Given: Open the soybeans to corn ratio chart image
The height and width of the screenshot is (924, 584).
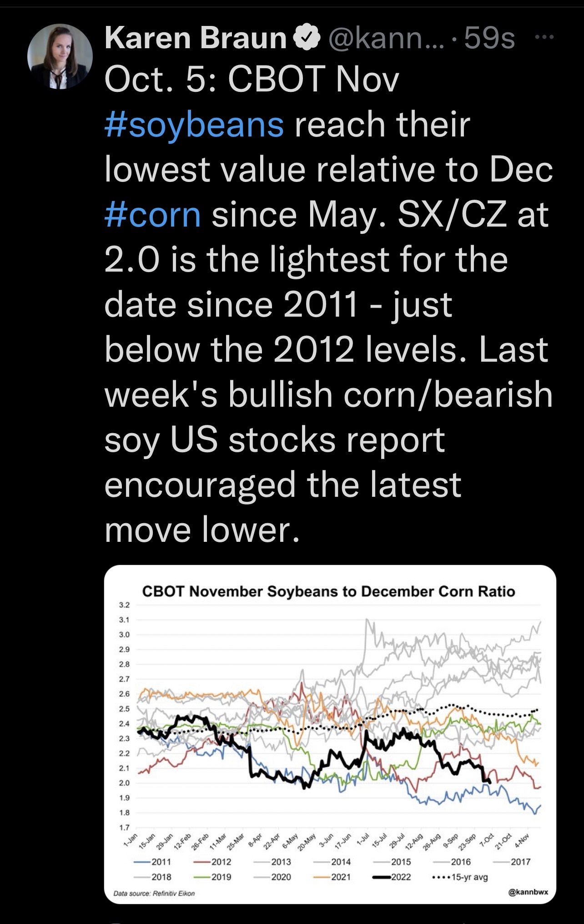Looking at the screenshot, I should 330,739.
